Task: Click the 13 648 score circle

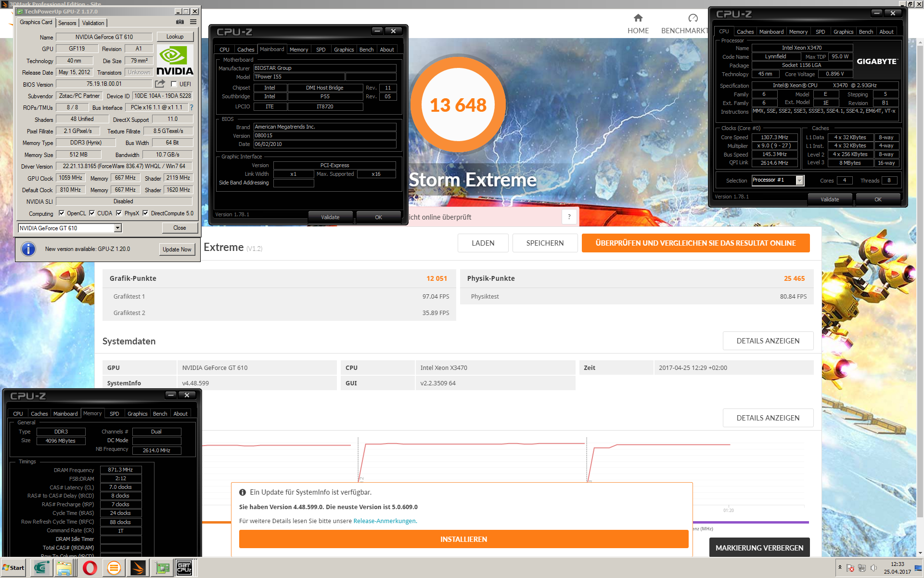Action: 458,105
